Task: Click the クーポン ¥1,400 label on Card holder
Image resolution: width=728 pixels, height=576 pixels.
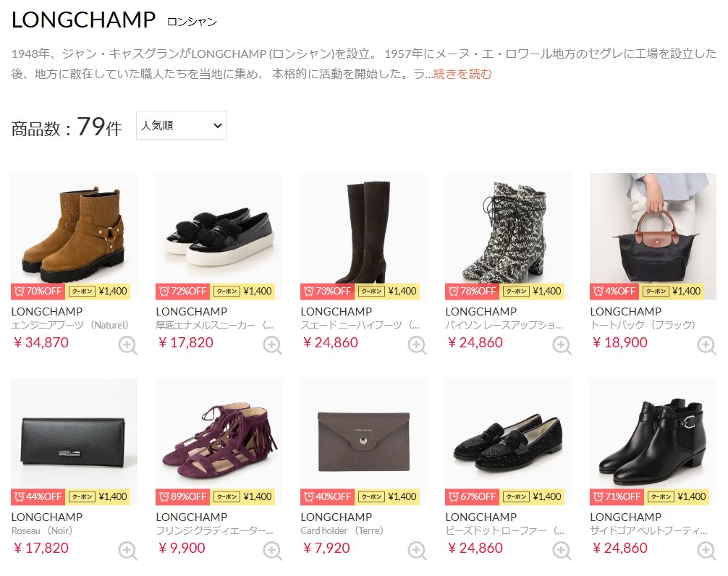Action: 387,496
